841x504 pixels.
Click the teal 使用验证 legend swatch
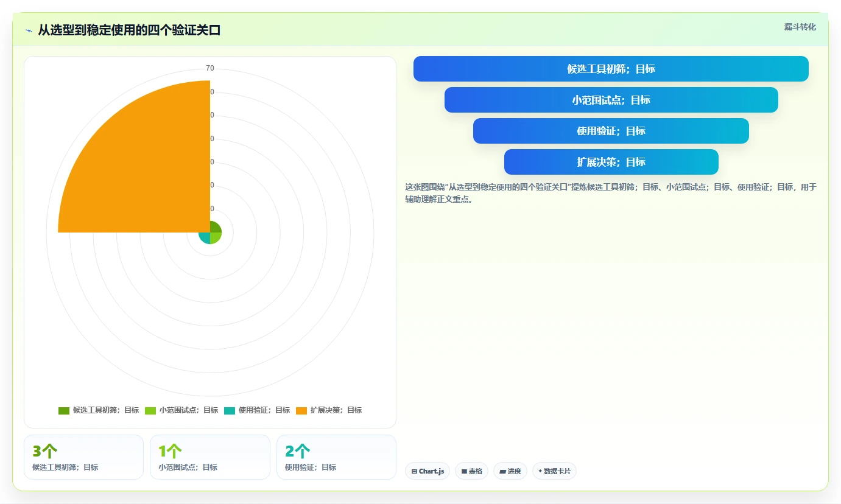pyautogui.click(x=230, y=411)
